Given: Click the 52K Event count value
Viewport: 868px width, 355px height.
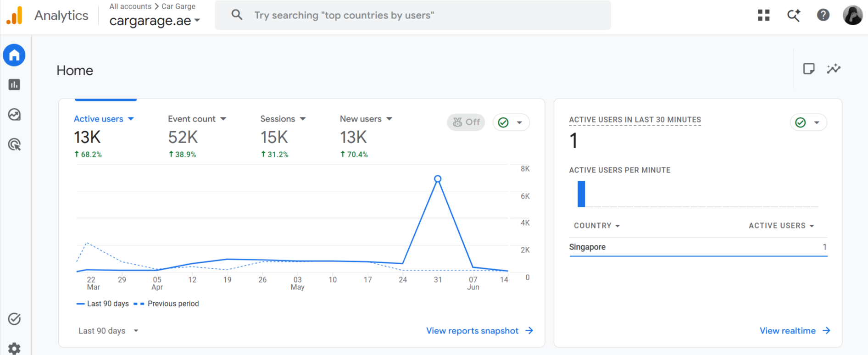Looking at the screenshot, I should 183,137.
